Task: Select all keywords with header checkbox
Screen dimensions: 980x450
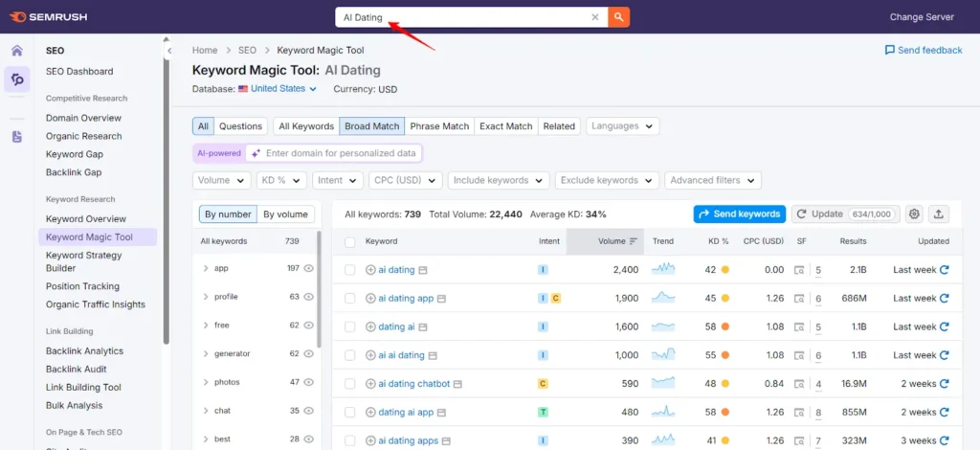Action: click(x=350, y=242)
